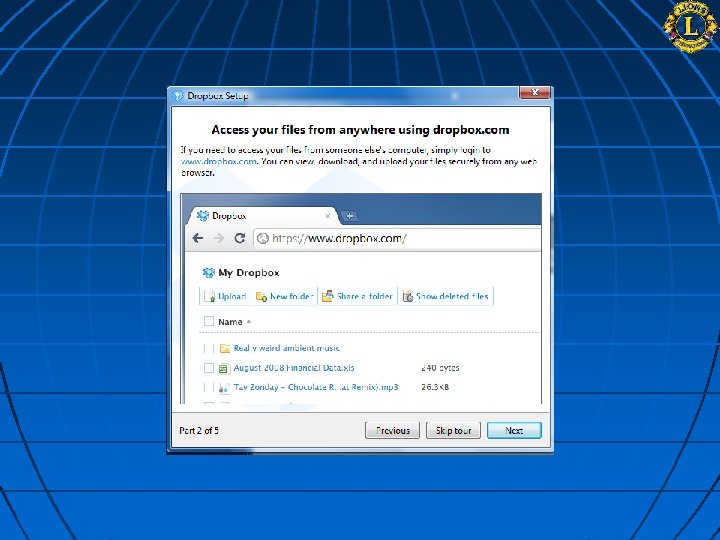Click the Share a folder toolbar item

[x=357, y=296]
